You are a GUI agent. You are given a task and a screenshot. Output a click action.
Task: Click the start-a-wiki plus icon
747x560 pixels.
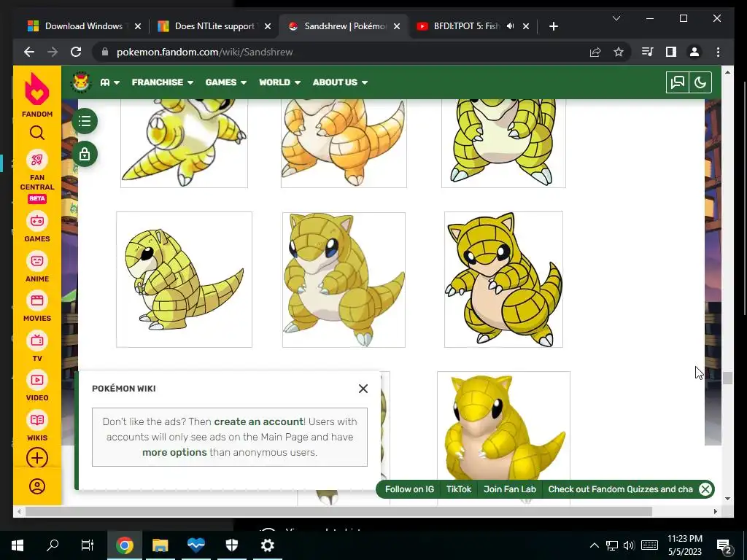(36, 458)
